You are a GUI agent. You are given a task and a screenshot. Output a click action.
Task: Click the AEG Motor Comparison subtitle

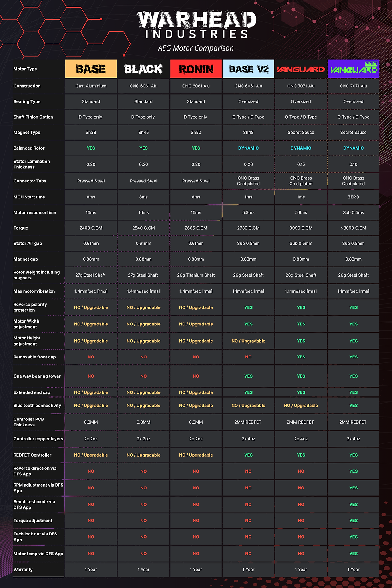[x=196, y=48]
